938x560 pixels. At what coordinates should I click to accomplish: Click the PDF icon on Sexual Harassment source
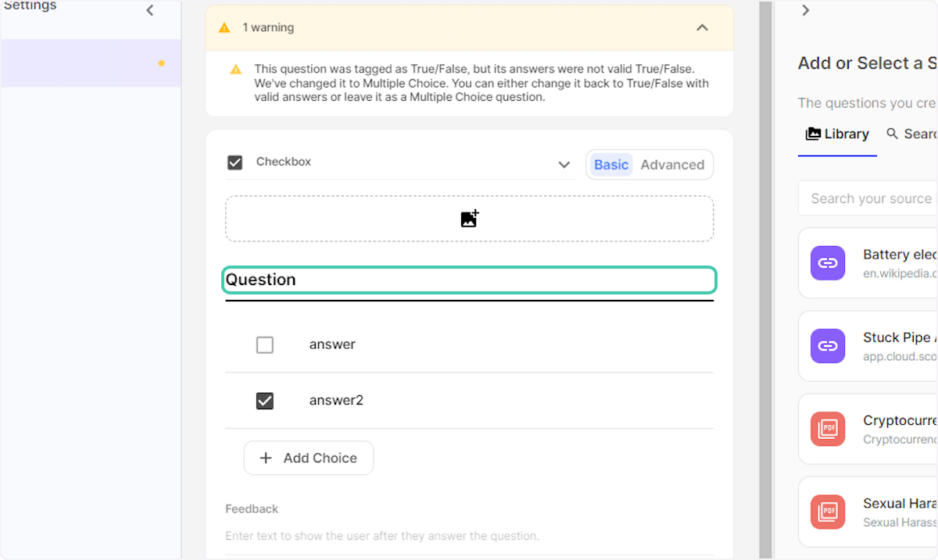point(828,512)
